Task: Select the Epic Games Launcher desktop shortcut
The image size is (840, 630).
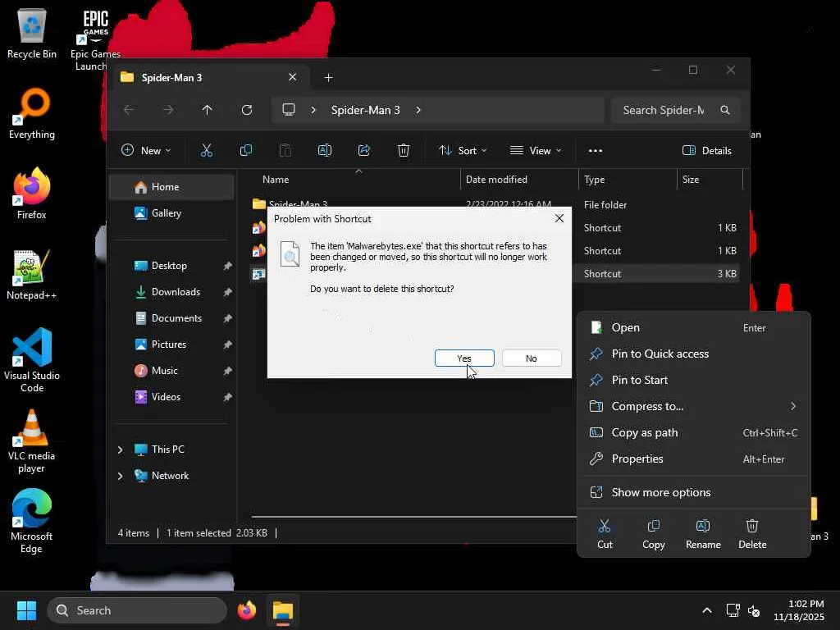Action: tap(95, 40)
